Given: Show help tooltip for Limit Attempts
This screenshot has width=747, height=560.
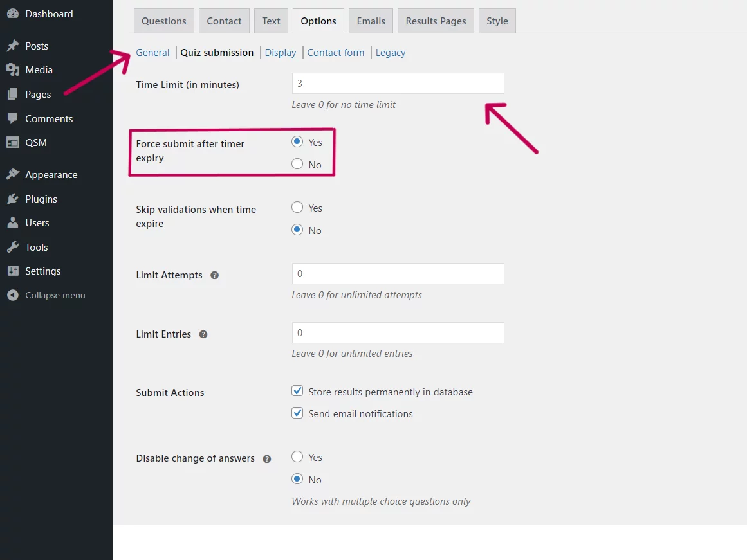Looking at the screenshot, I should pyautogui.click(x=214, y=275).
